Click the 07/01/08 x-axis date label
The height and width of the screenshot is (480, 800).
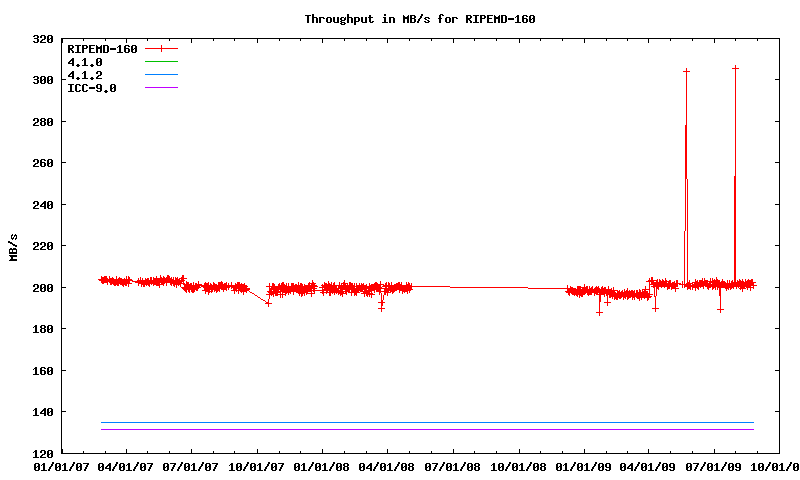tap(453, 465)
